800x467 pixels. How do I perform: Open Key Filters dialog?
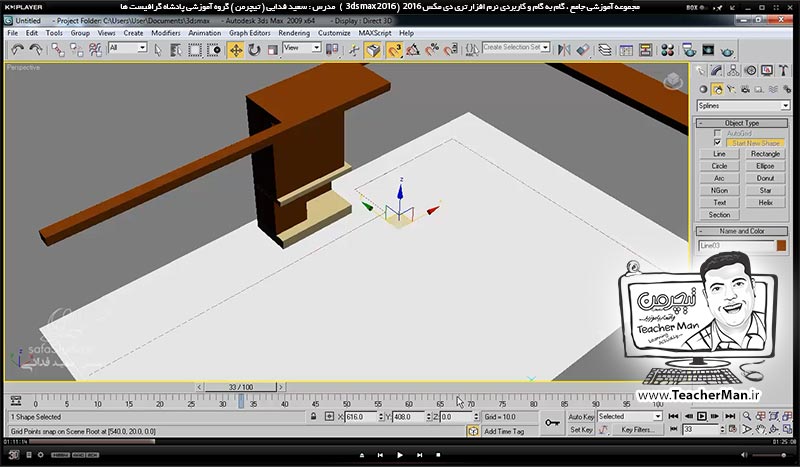[637, 430]
